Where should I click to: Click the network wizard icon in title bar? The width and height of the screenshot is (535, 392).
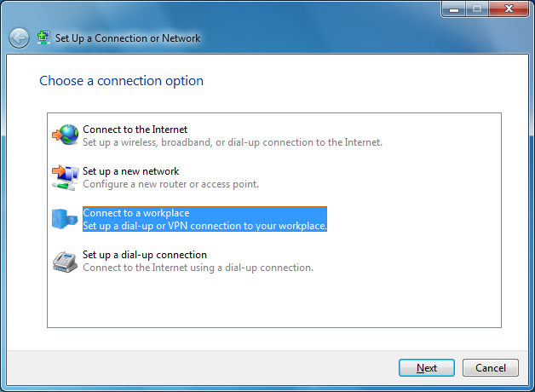coord(43,38)
